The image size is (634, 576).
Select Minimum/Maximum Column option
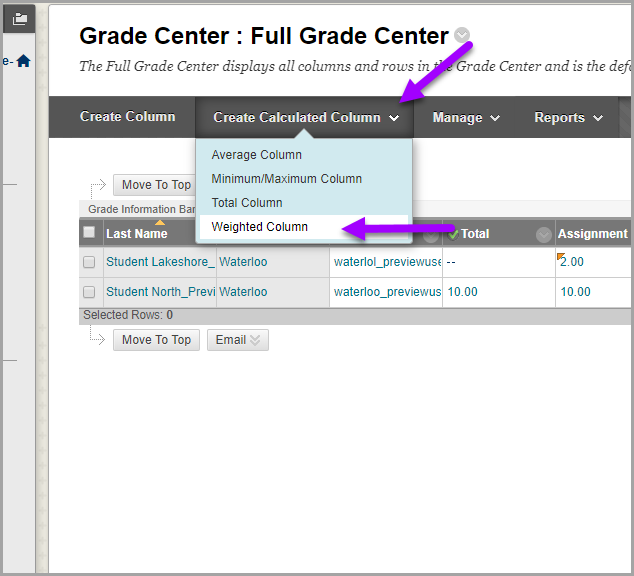(x=287, y=179)
